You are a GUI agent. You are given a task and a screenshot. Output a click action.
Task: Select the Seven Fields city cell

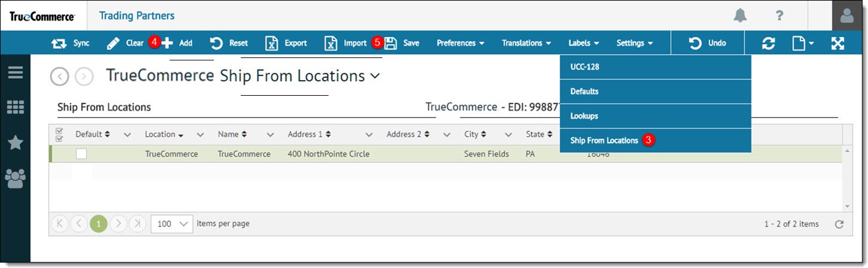pyautogui.click(x=486, y=154)
